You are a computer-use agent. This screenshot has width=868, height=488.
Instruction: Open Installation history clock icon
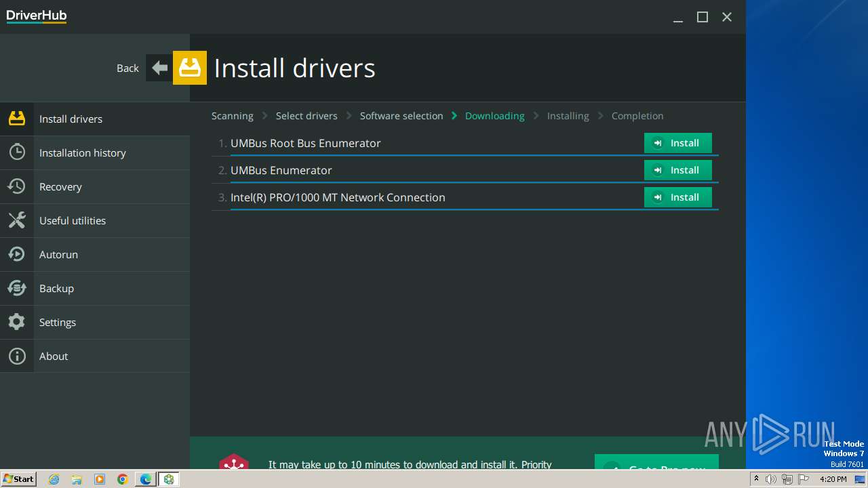point(17,152)
